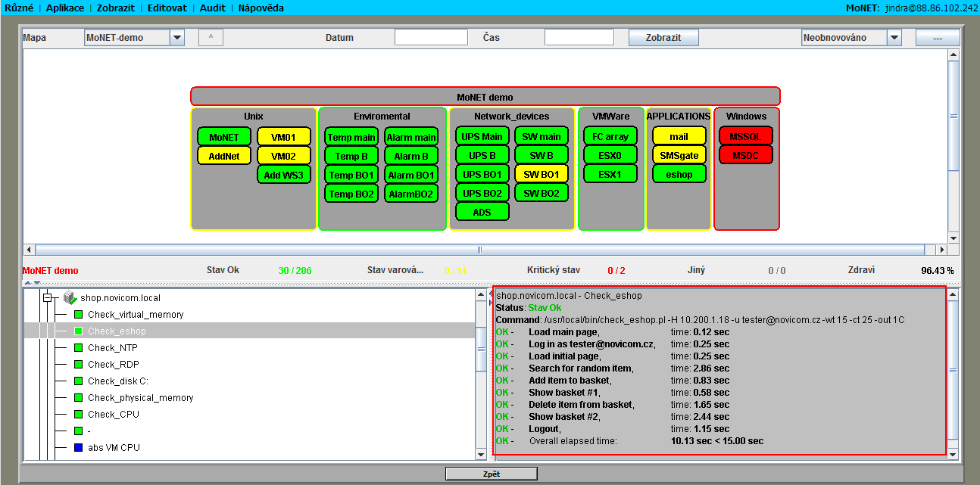Select the yellow SW BO1 network device
The image size is (980, 485).
[x=541, y=174]
